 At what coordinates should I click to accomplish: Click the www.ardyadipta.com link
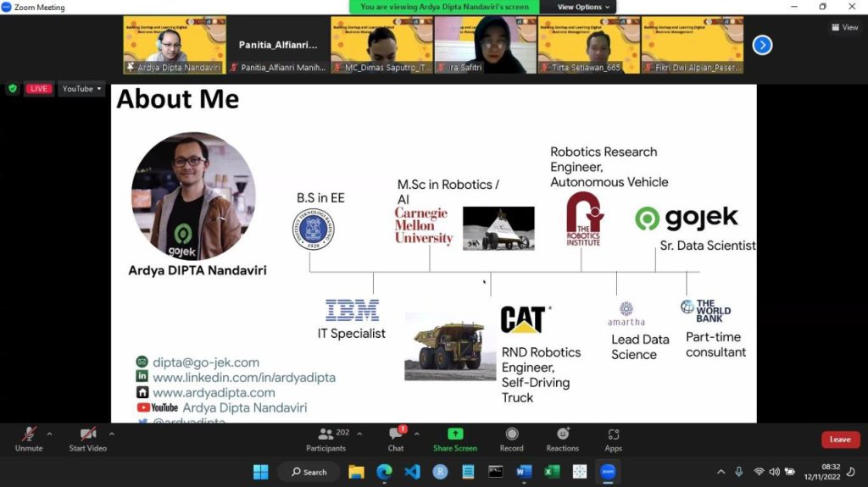coord(214,392)
